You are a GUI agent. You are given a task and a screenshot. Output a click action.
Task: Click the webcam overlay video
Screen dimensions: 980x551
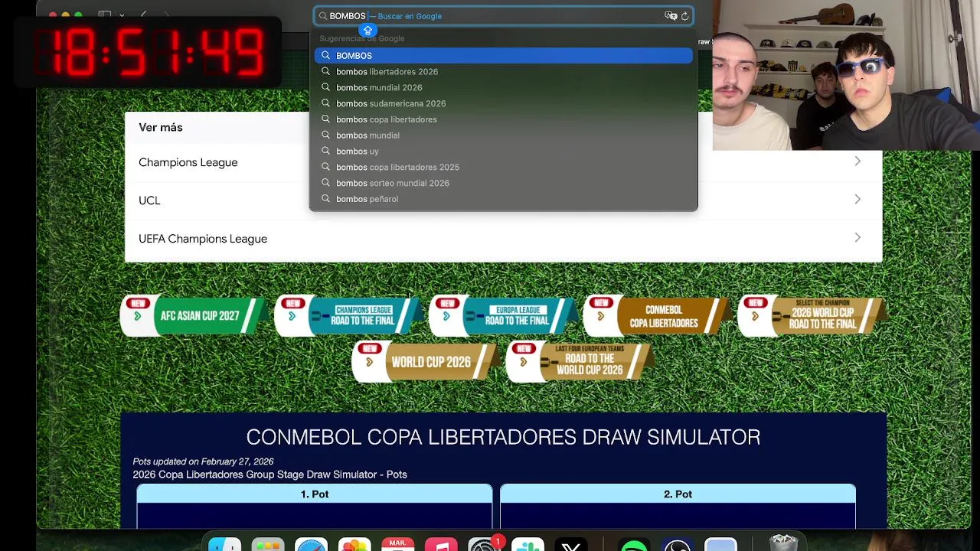(x=846, y=75)
